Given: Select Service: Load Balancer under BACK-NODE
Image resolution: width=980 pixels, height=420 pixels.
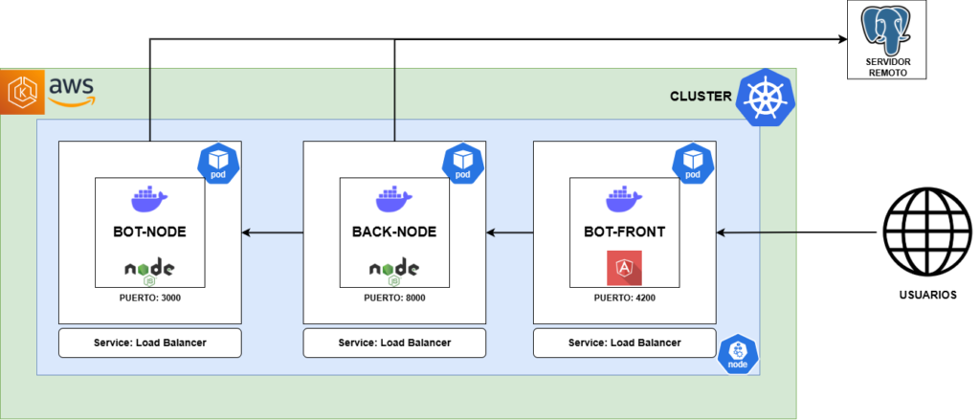Looking at the screenshot, I should tap(394, 343).
